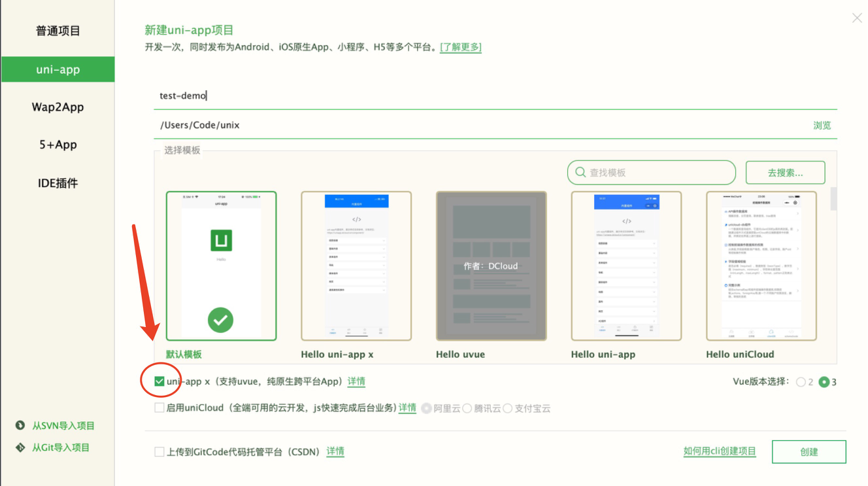Open 详情 link next to uniCloud option
Viewport: 868px width, 486px height.
[x=407, y=408]
